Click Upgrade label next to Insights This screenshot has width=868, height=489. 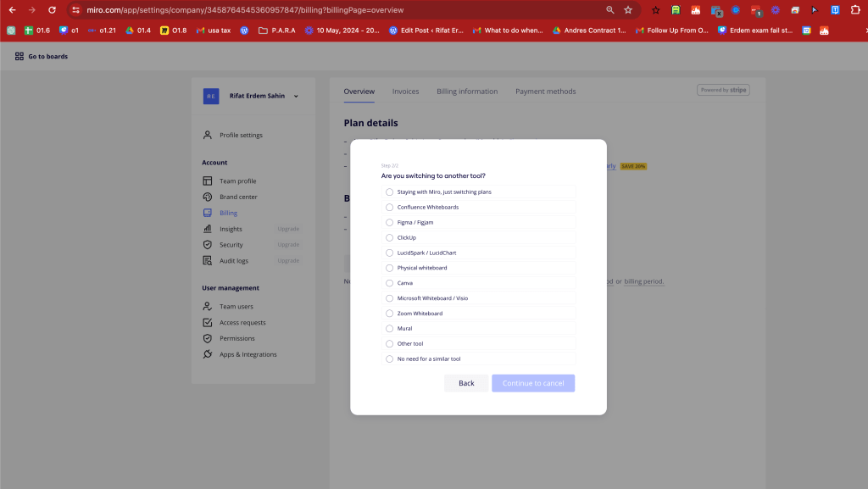point(288,229)
